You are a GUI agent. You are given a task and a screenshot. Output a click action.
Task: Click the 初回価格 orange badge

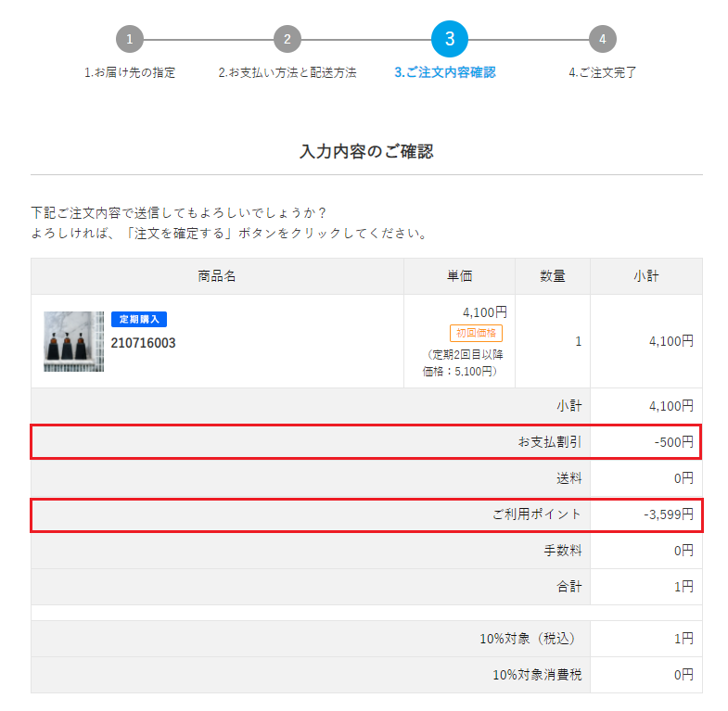[x=476, y=333]
